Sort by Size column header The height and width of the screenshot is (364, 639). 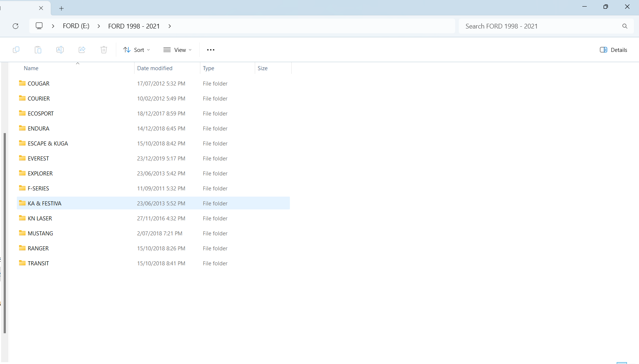(262, 68)
